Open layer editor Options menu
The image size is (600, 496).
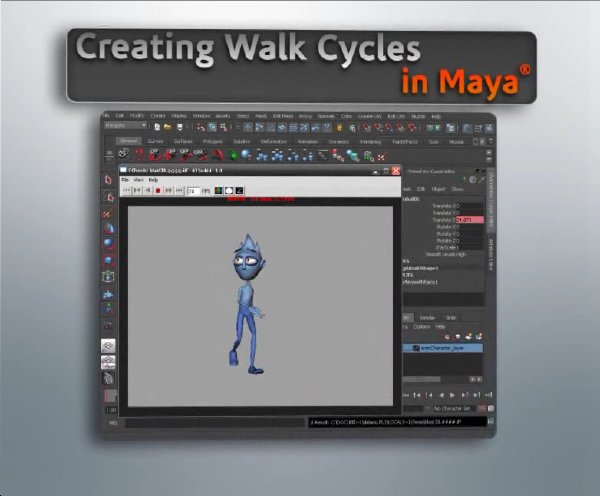coord(421,327)
